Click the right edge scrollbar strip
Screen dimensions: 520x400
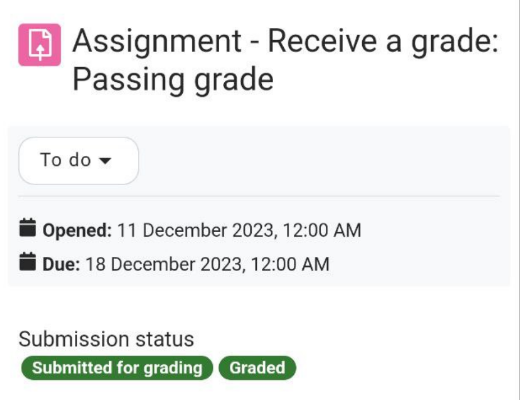(518, 200)
